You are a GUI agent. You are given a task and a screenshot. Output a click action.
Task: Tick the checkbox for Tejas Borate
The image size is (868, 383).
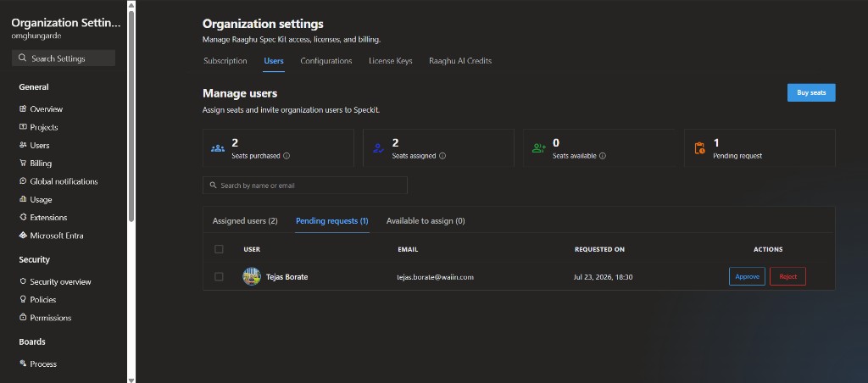(219, 277)
